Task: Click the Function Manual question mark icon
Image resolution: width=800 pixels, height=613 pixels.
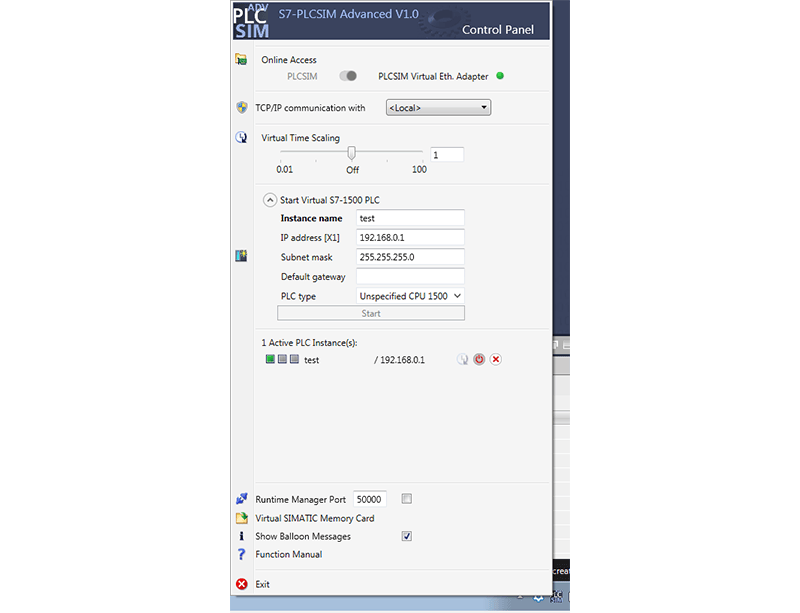Action: click(x=242, y=554)
